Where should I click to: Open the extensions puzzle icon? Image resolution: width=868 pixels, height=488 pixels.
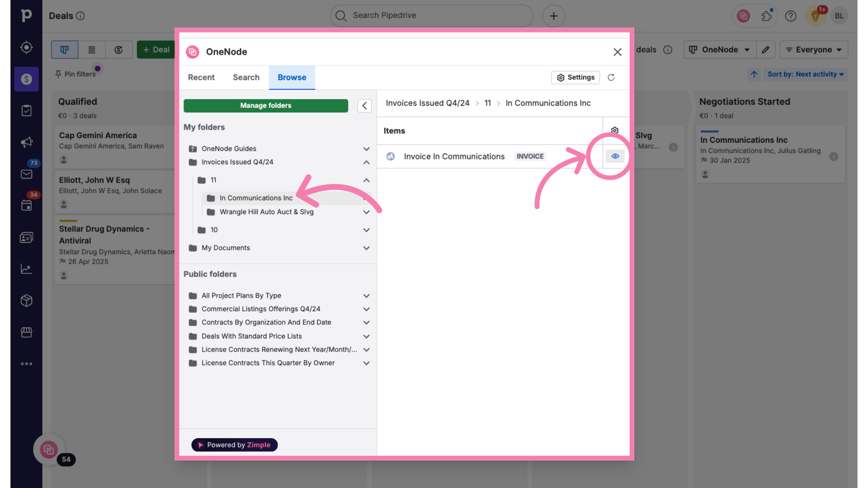point(767,16)
